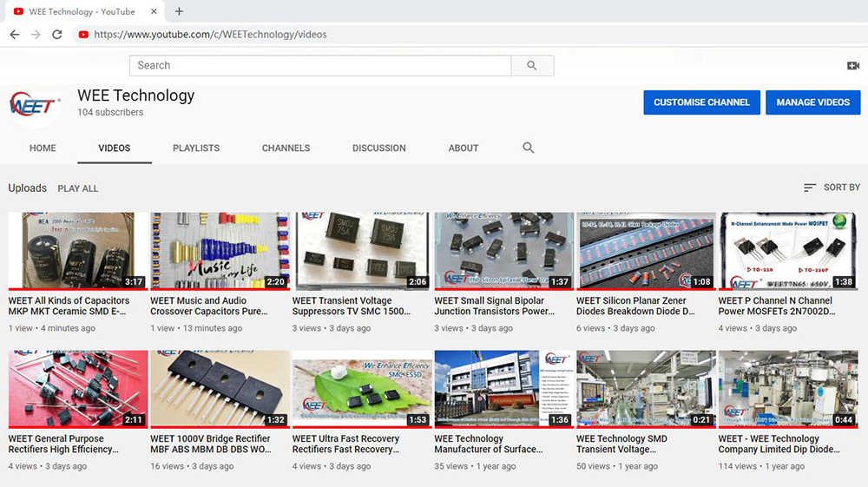The width and height of the screenshot is (868, 487).
Task: Click title 'WEET Transient Voltage Suppressors TV SMC'
Action: [352, 306]
